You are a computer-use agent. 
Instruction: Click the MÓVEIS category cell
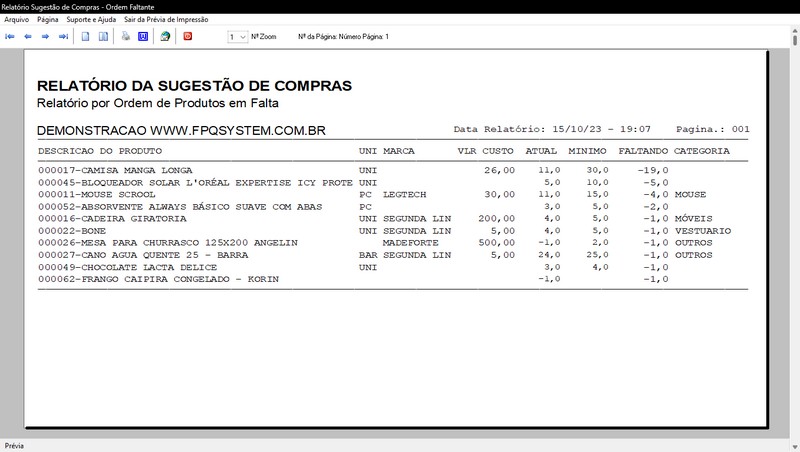[693, 219]
